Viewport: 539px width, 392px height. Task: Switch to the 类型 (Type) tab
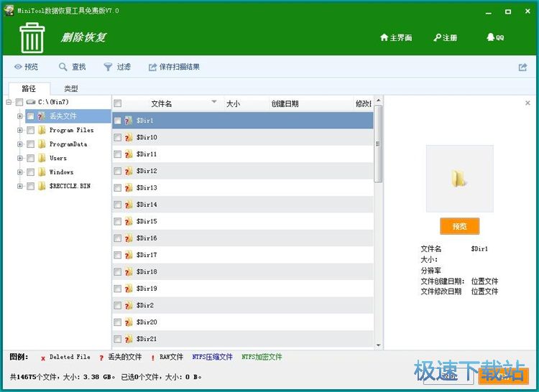point(71,88)
